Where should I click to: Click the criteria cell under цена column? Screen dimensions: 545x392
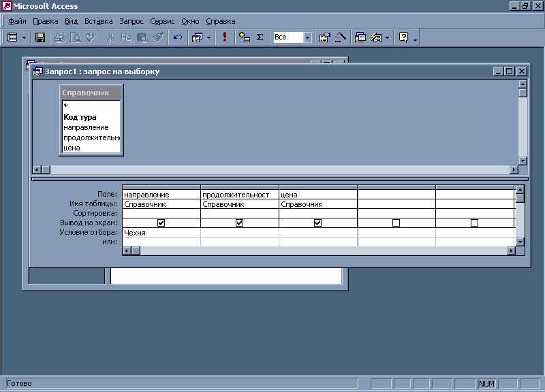[x=318, y=233]
